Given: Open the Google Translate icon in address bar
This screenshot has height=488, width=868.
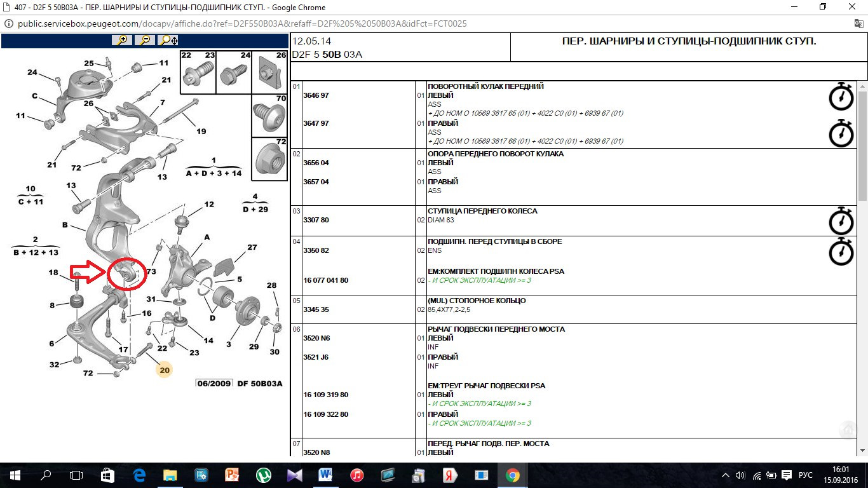Looking at the screenshot, I should point(858,24).
